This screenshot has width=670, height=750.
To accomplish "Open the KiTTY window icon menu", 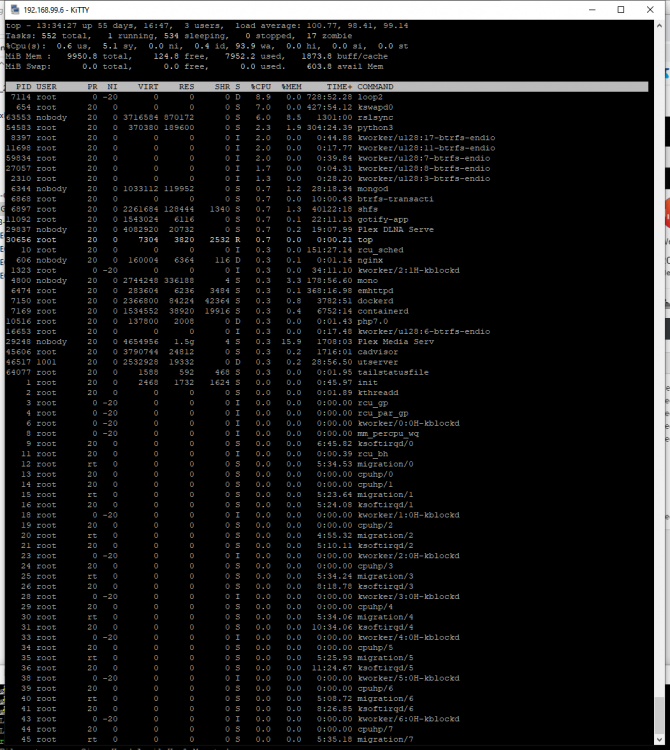I will 15,10.
